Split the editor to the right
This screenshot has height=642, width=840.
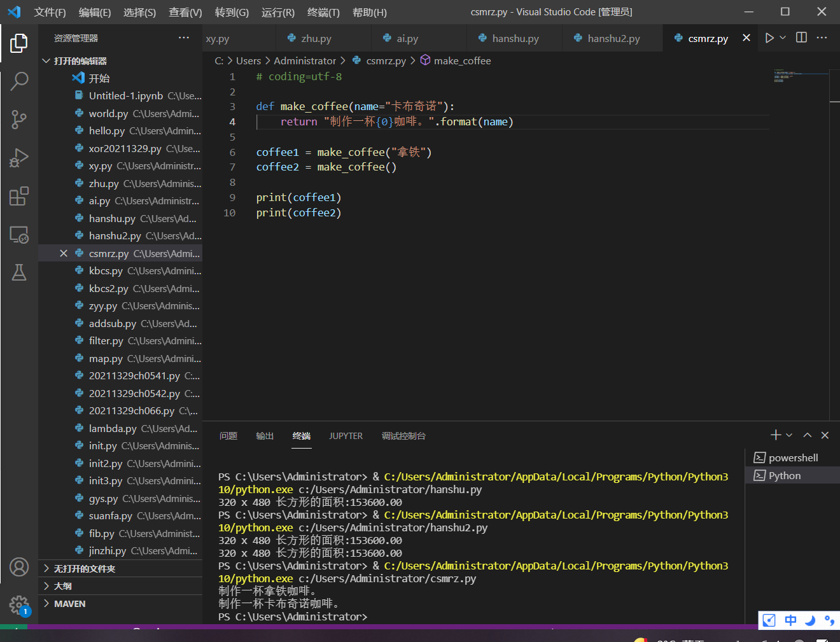tap(801, 38)
